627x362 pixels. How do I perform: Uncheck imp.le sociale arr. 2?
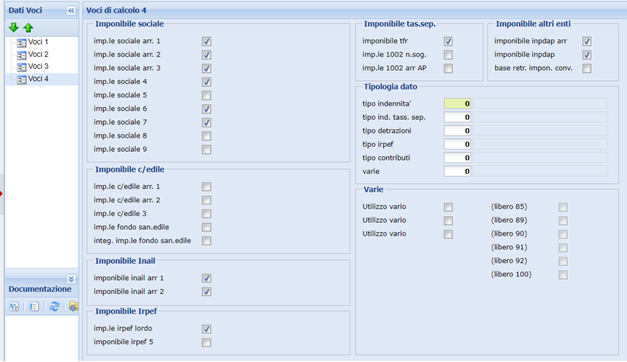(x=206, y=55)
